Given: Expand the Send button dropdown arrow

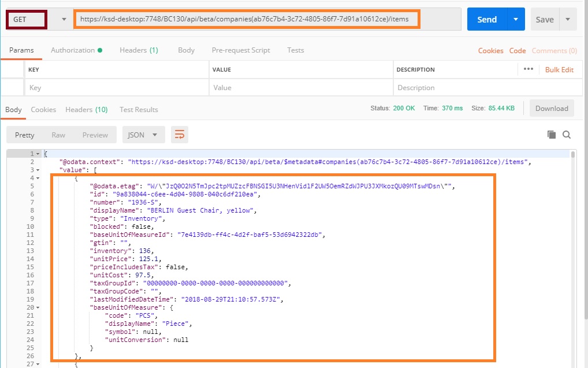Looking at the screenshot, I should point(515,20).
